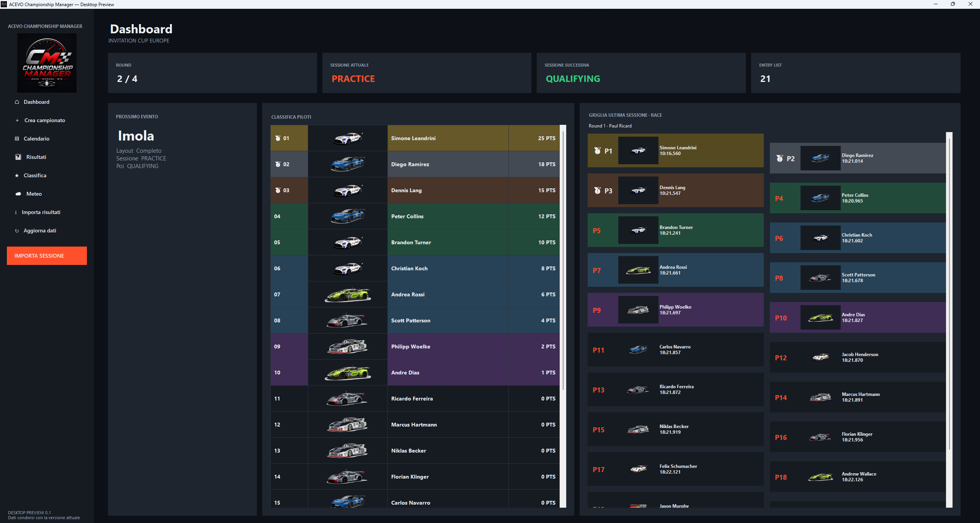980x523 pixels.
Task: Click the SESSIONE ATTUALE Practice card
Action: (x=427, y=73)
